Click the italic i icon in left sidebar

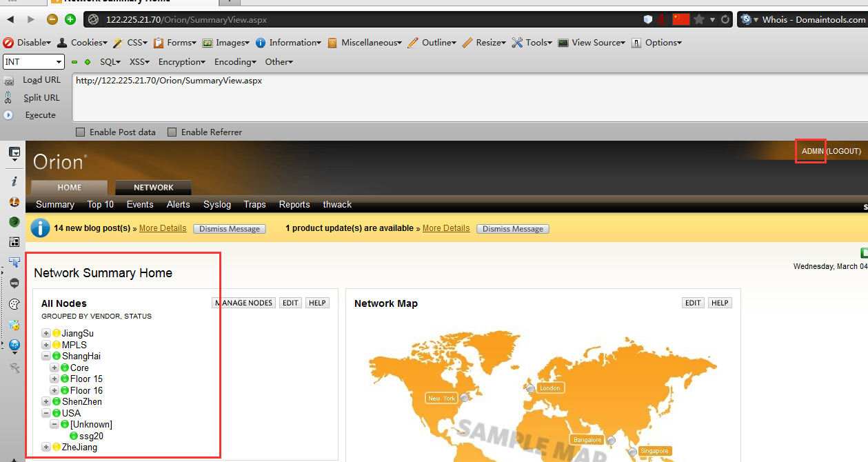[x=14, y=181]
